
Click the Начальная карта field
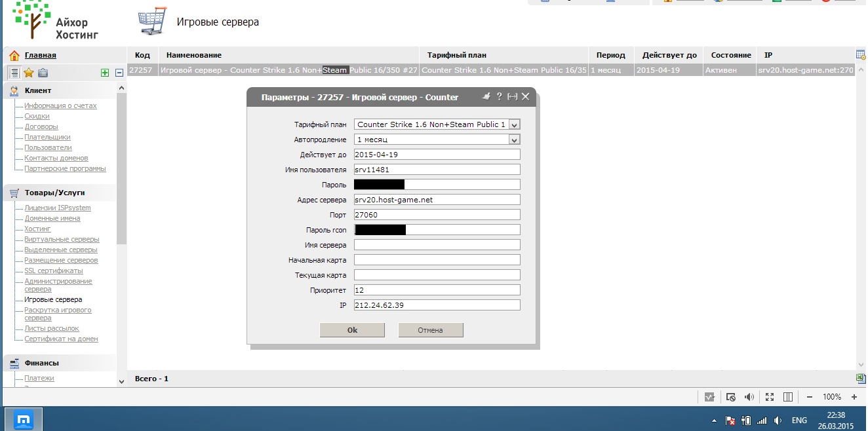[437, 260]
